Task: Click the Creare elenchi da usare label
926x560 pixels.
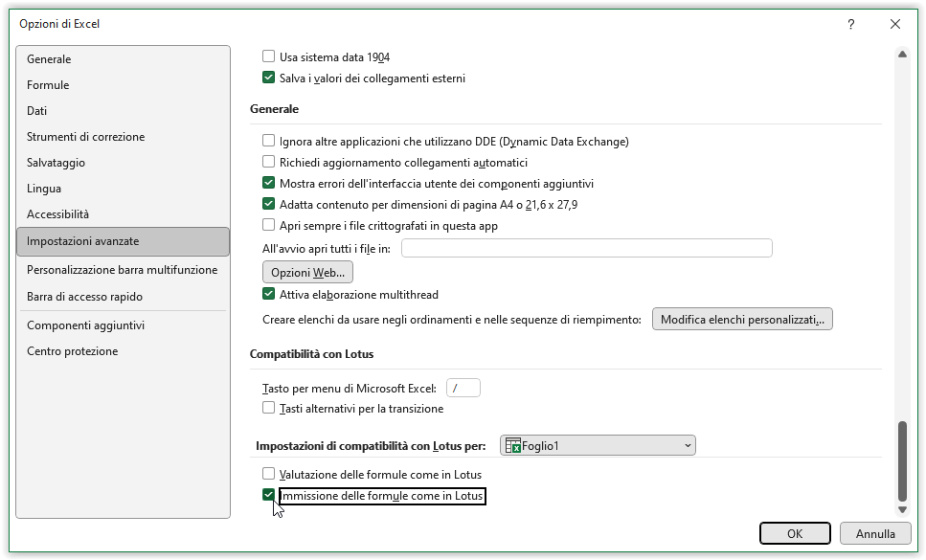Action: point(452,320)
